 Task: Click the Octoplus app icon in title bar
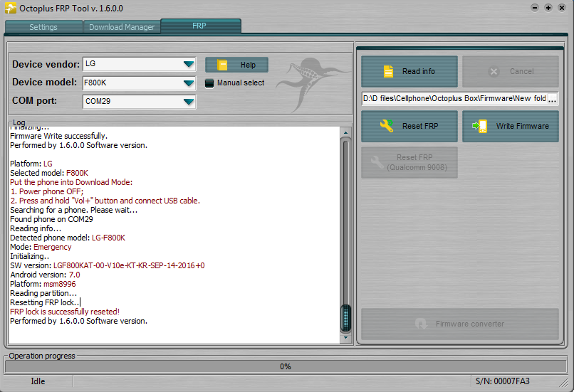click(11, 8)
